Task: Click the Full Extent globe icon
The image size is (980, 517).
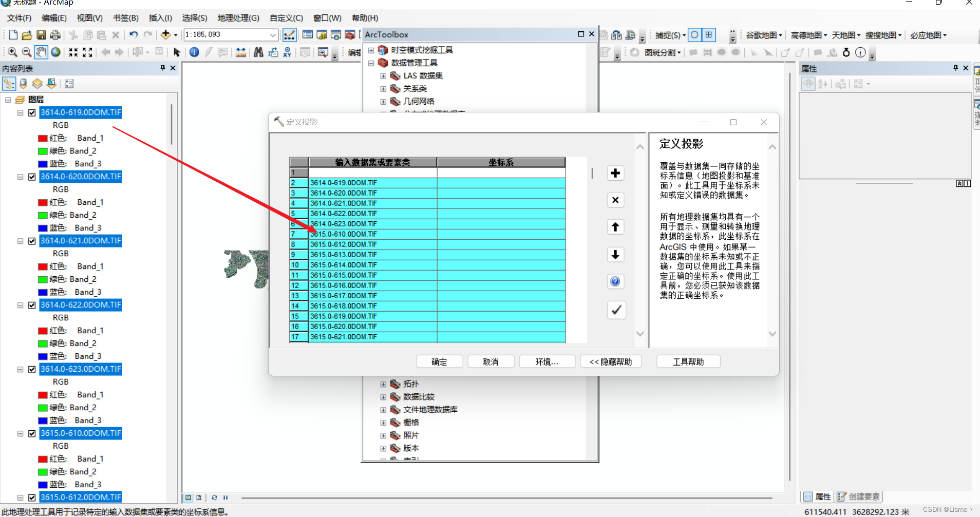Action: tap(55, 52)
